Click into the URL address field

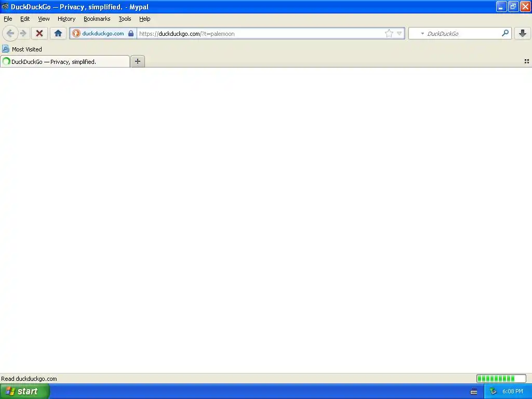[x=261, y=34]
